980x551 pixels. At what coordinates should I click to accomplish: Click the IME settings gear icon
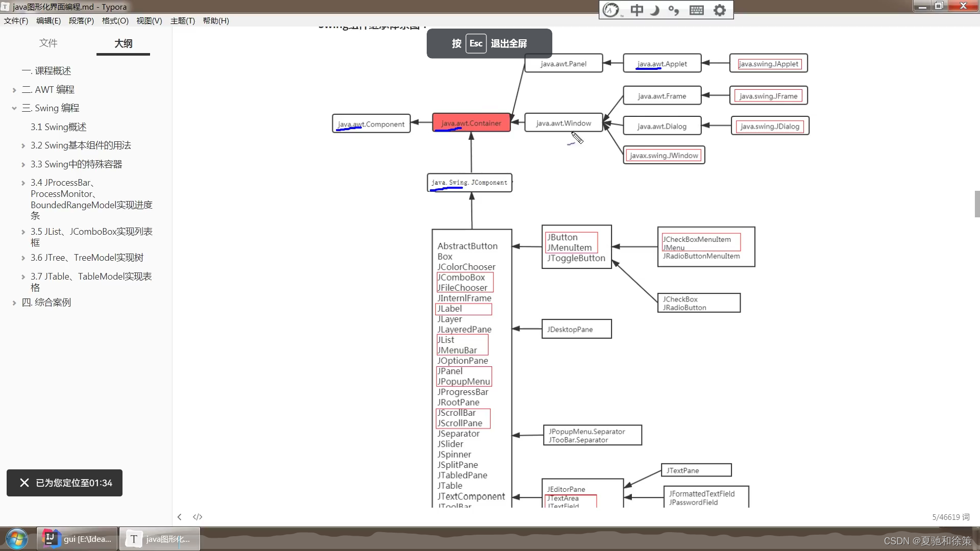pos(720,10)
